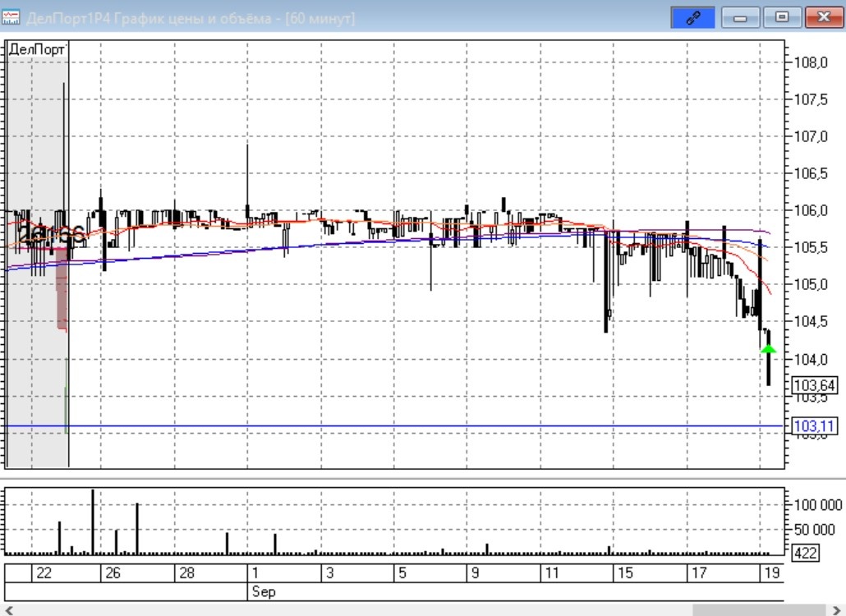
Task: Close the ДелПорт1Р4 chart window
Action: click(823, 18)
